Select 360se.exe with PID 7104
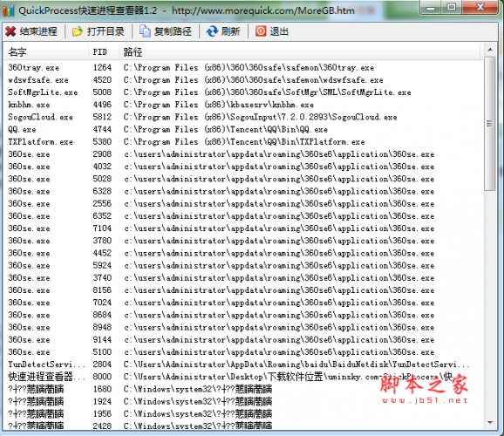The image size is (504, 436). 243,228
